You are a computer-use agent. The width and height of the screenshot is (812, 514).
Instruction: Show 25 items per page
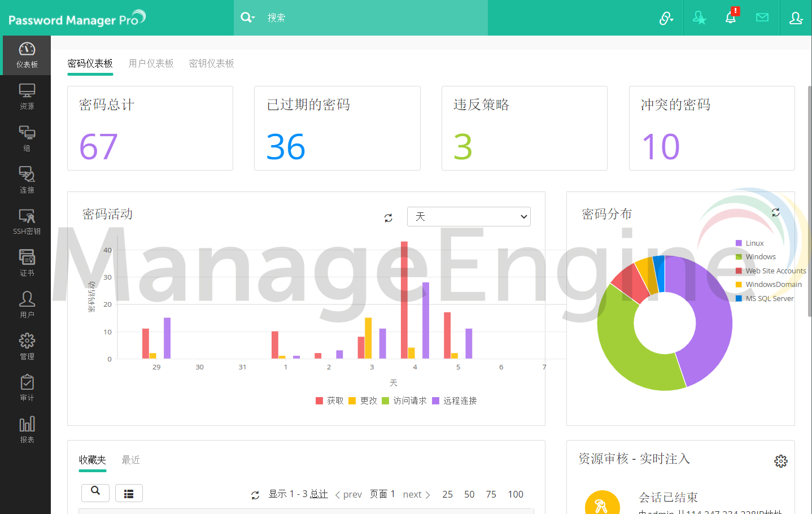point(448,494)
